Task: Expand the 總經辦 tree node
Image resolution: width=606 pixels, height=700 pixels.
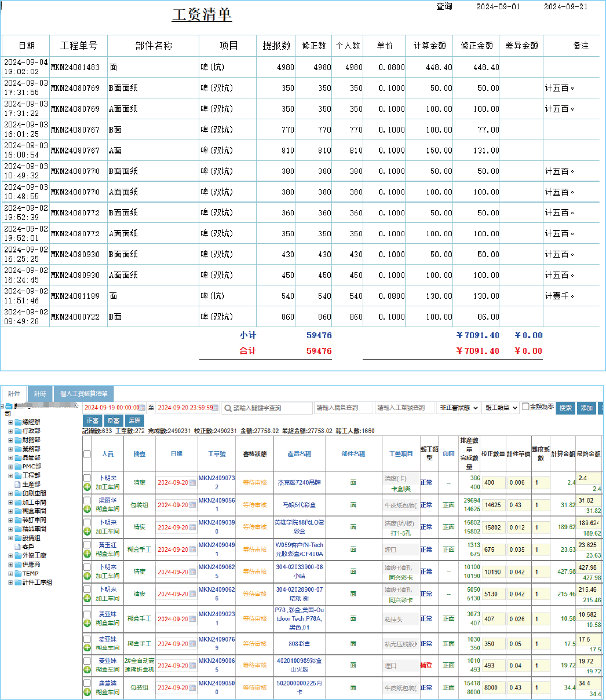Action: [10, 422]
